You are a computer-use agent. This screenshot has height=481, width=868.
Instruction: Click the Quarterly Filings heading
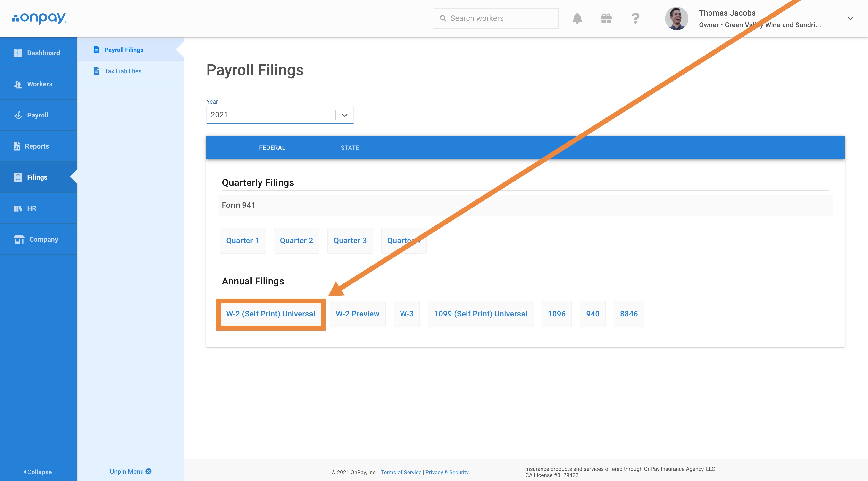click(258, 182)
